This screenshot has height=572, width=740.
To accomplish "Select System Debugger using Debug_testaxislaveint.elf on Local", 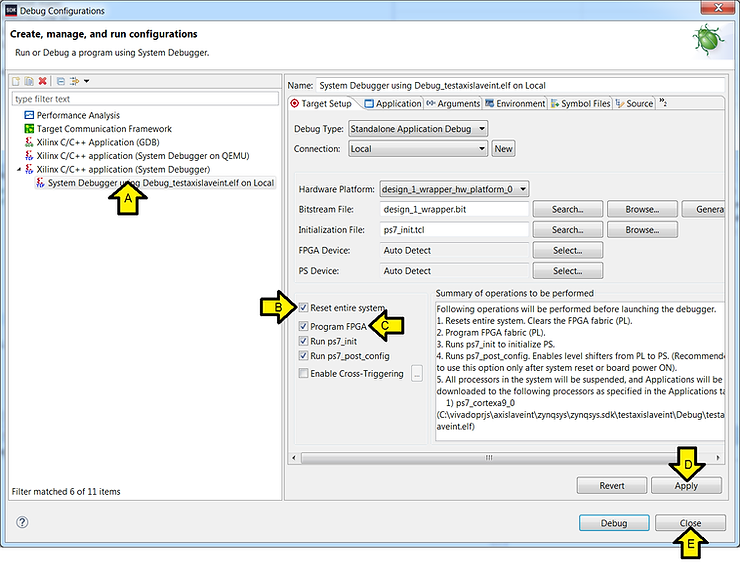I will pyautogui.click(x=161, y=183).
